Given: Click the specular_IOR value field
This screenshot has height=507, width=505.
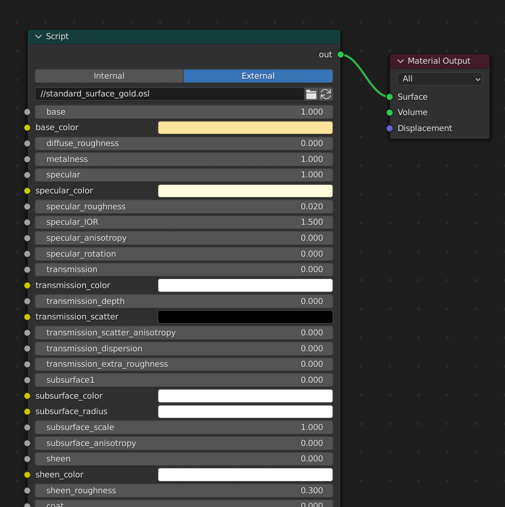Looking at the screenshot, I should (x=184, y=222).
